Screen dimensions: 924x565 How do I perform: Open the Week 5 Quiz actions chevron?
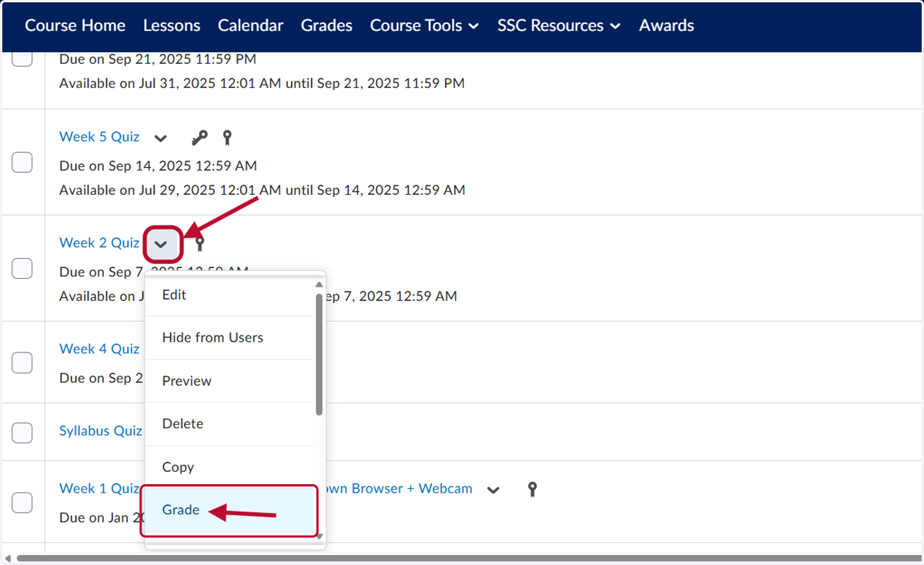pos(160,139)
